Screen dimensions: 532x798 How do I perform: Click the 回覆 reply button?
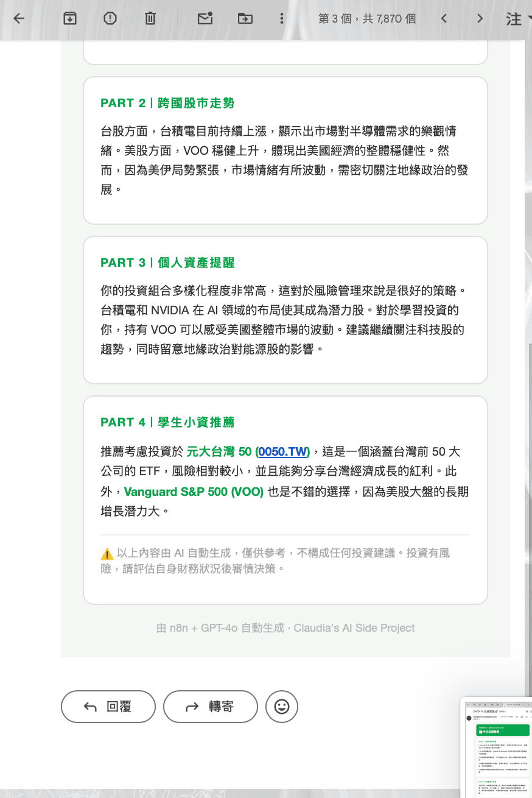pyautogui.click(x=108, y=707)
